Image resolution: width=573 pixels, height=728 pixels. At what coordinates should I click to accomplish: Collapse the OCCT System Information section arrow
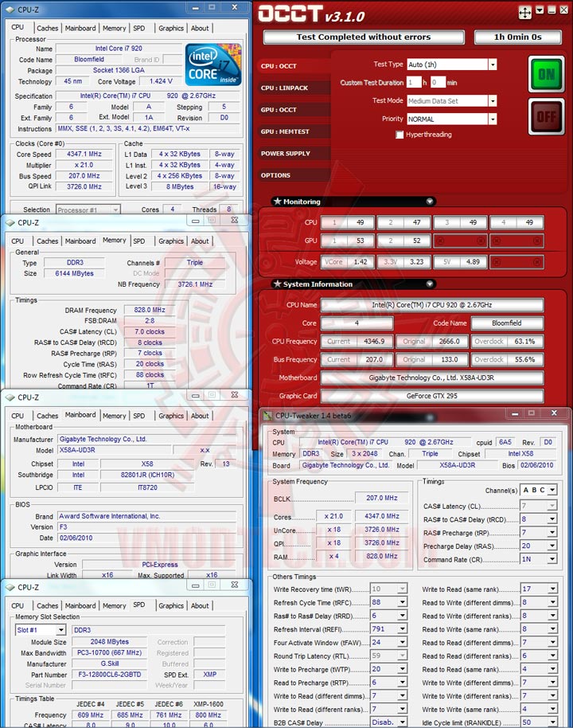430,284
